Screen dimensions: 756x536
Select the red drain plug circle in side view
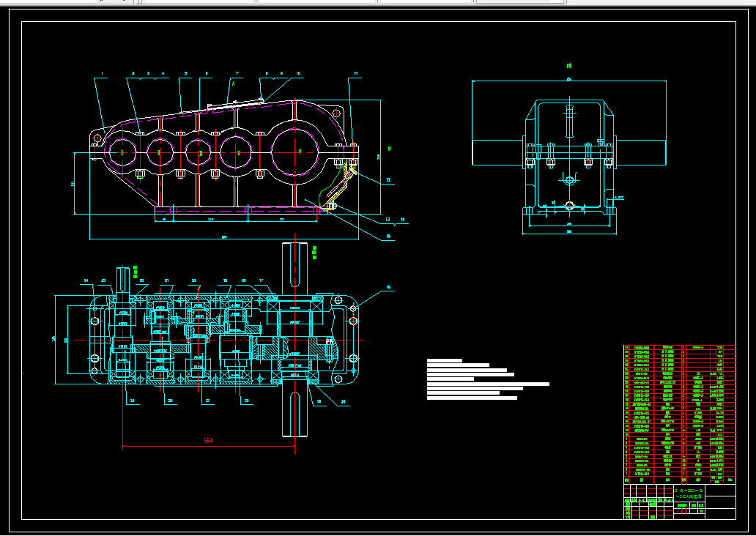(569, 206)
